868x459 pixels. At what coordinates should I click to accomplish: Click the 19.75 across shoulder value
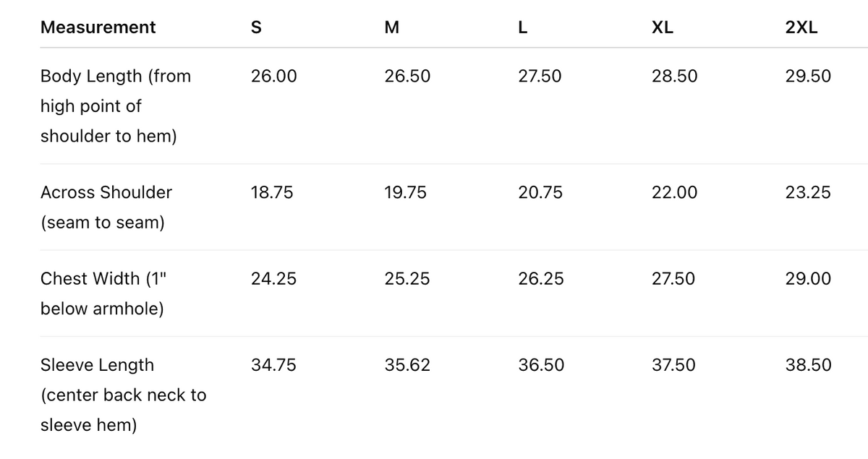(x=407, y=192)
